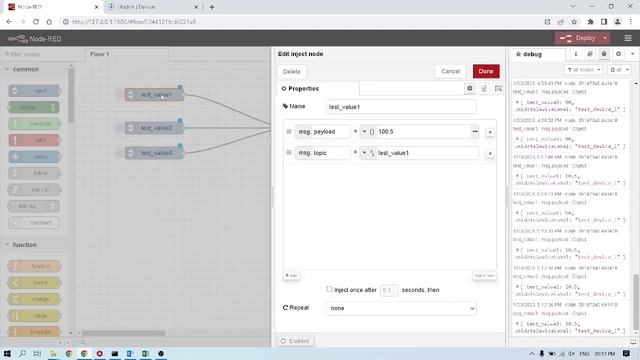
Task: Click the Done button in edit dialog
Action: (486, 71)
